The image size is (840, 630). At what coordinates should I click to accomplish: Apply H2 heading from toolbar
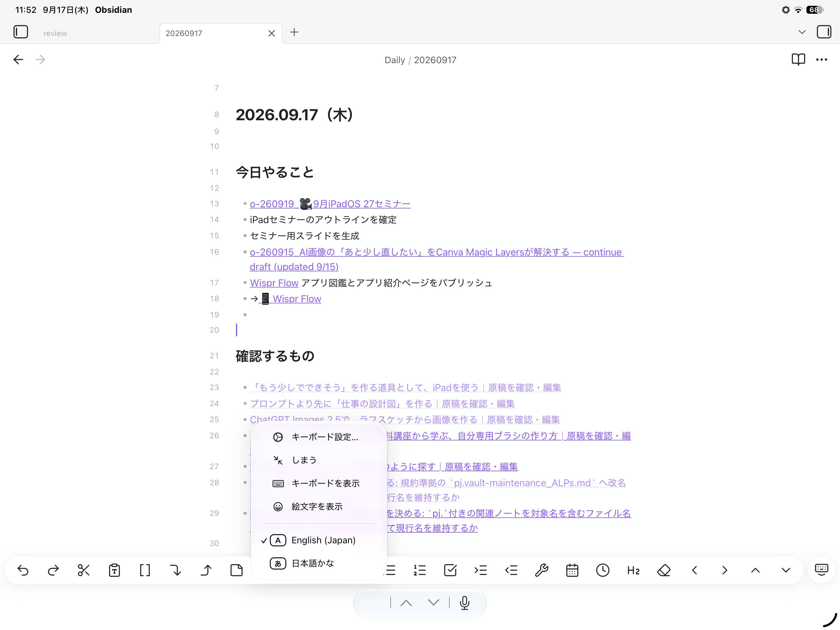[x=633, y=570]
